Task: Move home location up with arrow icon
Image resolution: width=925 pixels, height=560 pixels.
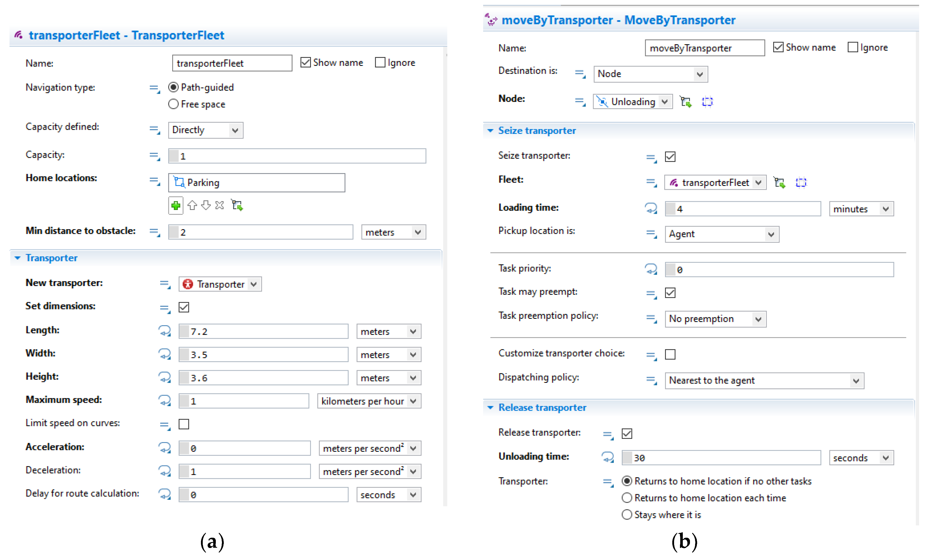Action: [x=192, y=206]
